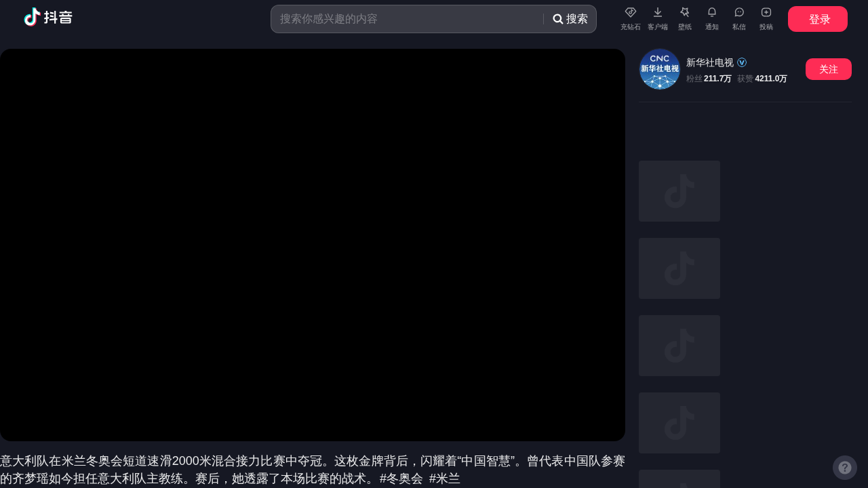Click the 搜索 search button
Image resolution: width=868 pixels, height=488 pixels.
(x=570, y=19)
